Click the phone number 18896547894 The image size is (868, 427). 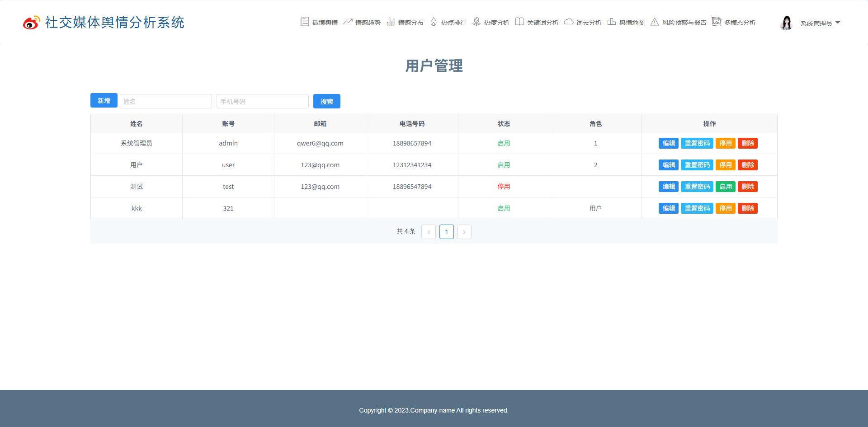click(x=412, y=187)
